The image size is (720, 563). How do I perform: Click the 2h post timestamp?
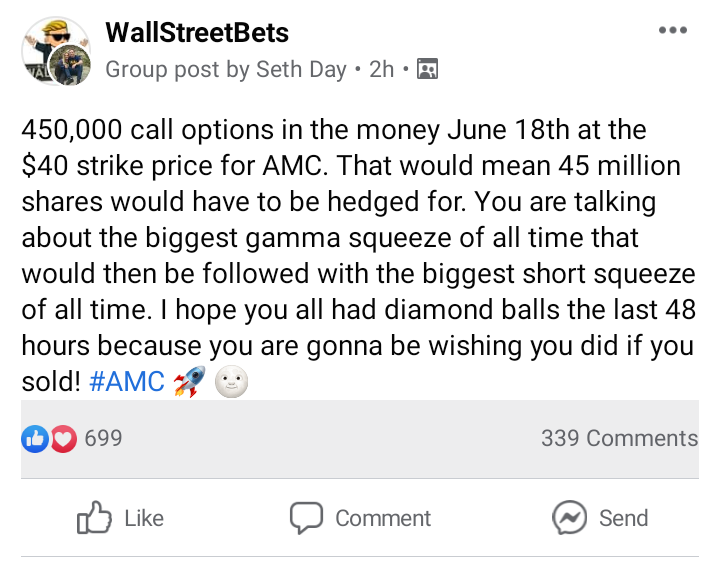point(381,69)
